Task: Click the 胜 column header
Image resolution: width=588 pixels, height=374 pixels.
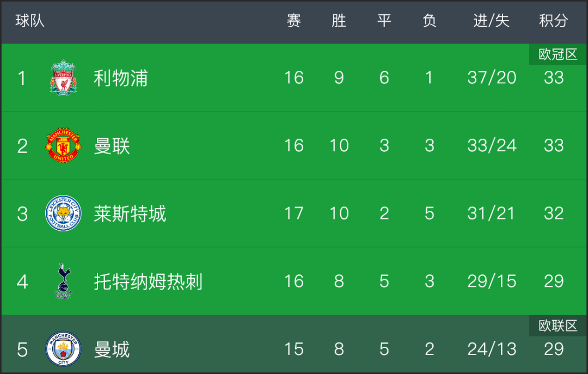Action: pyautogui.click(x=339, y=21)
